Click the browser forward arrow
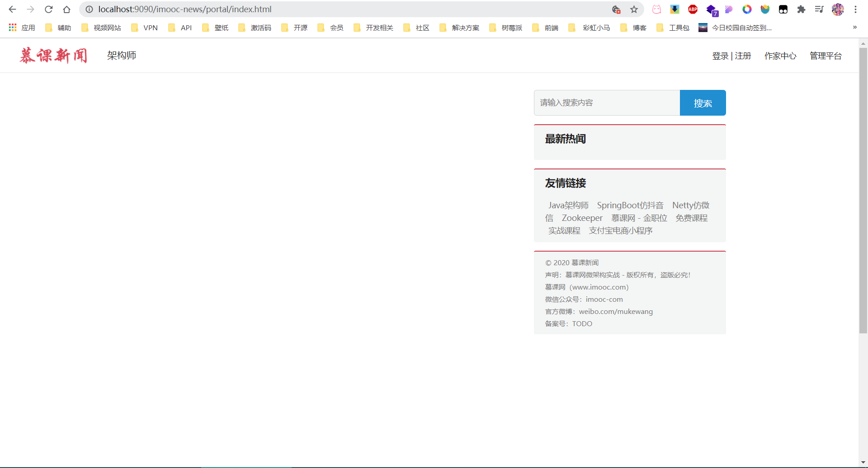Image resolution: width=868 pixels, height=468 pixels. [30, 9]
